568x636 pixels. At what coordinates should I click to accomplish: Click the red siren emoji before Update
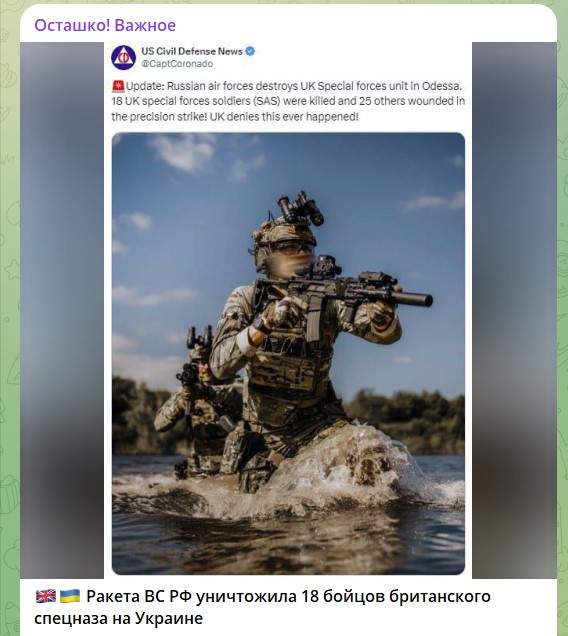[118, 86]
